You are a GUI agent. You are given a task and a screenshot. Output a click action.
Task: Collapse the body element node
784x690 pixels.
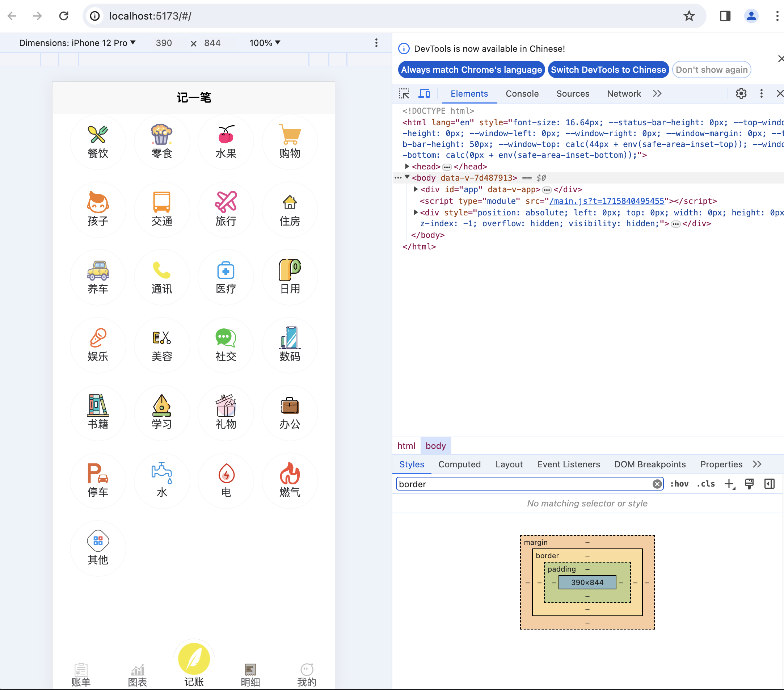click(407, 178)
